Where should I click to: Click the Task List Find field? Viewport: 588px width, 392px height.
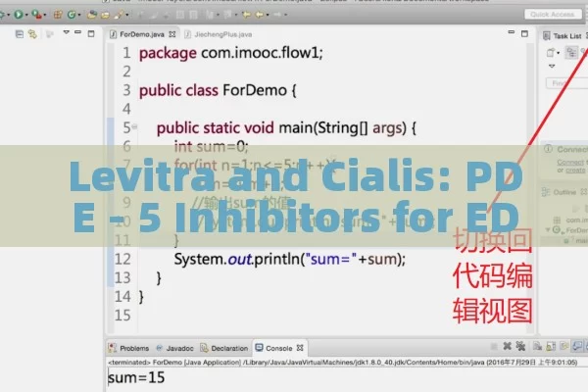(x=567, y=83)
